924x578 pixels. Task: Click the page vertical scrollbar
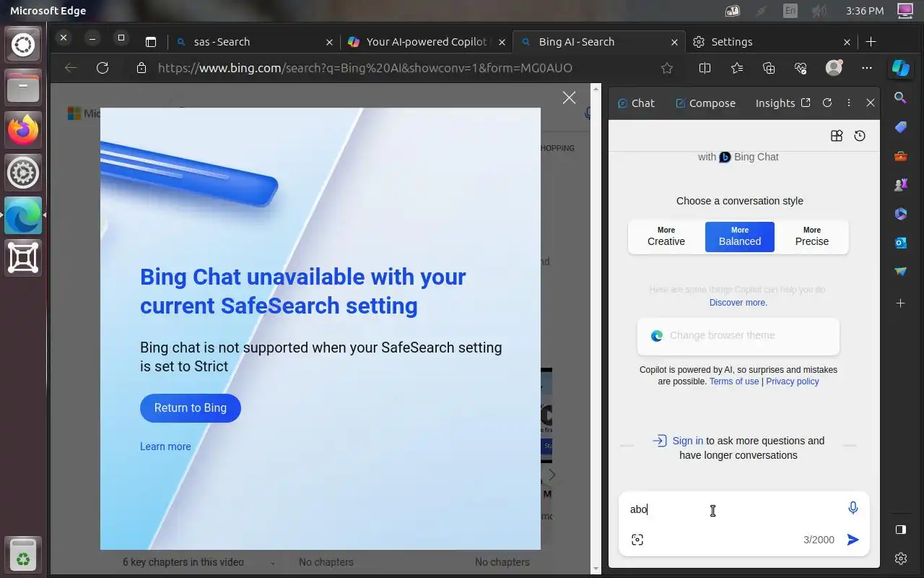tap(596, 329)
